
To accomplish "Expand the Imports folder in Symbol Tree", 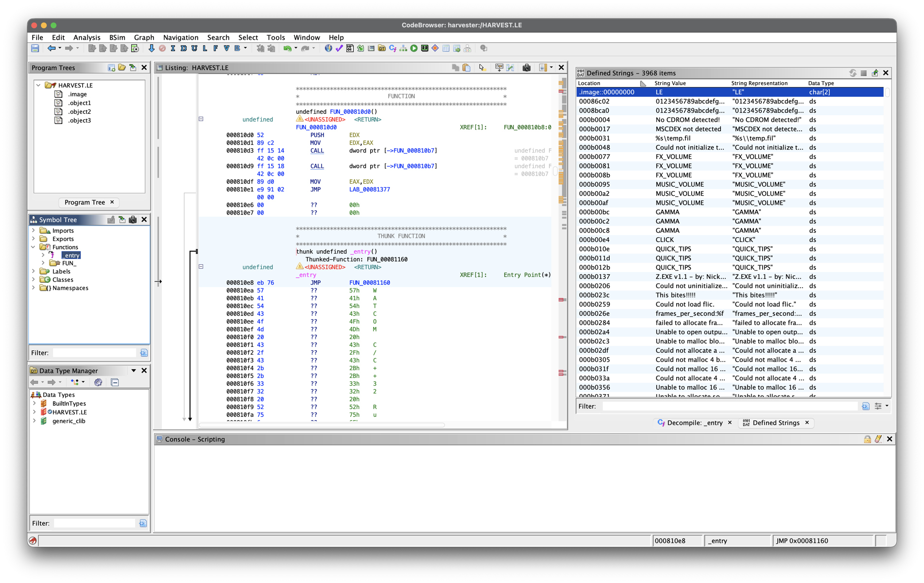I will point(34,231).
